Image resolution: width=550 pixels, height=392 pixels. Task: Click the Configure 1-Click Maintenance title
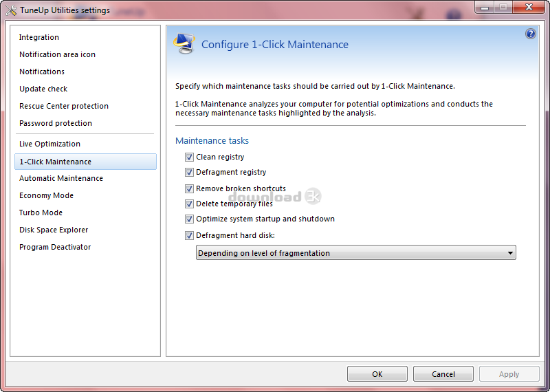(274, 45)
